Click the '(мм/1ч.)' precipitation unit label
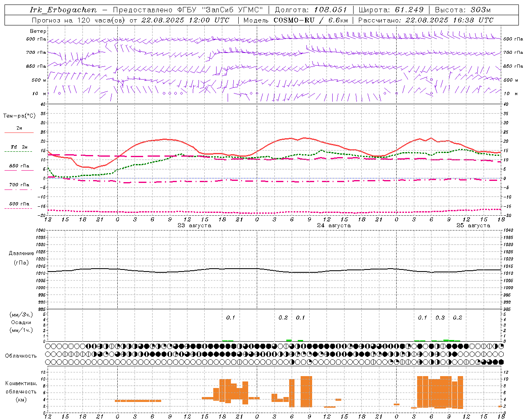The width and height of the screenshot is (525, 420). (x=21, y=330)
